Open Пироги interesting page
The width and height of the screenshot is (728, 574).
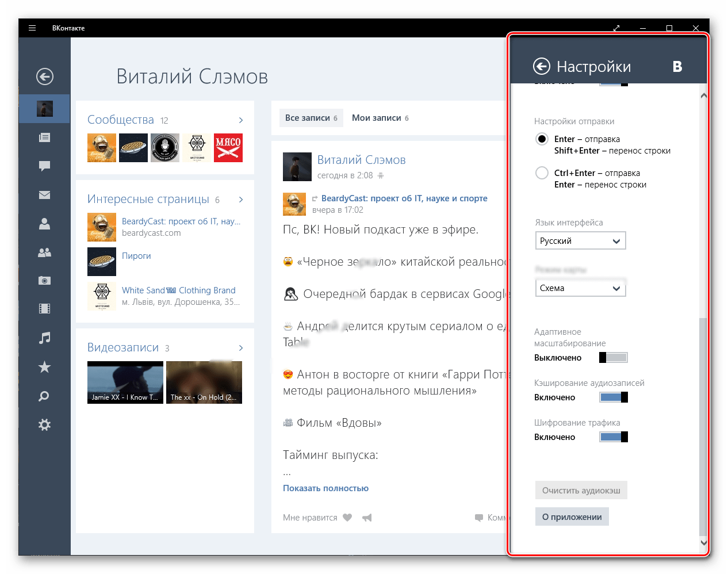pyautogui.click(x=136, y=256)
